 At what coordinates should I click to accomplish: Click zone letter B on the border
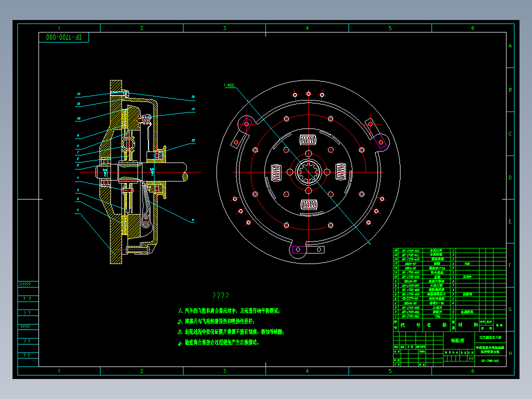click(510, 89)
